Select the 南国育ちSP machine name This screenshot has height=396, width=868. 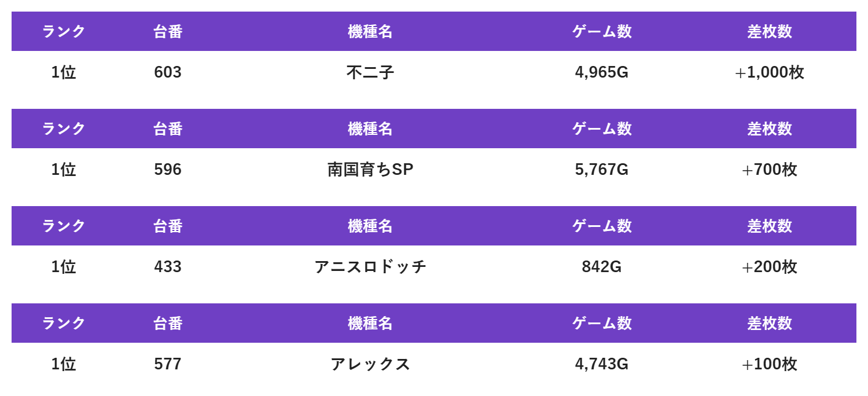pos(370,170)
